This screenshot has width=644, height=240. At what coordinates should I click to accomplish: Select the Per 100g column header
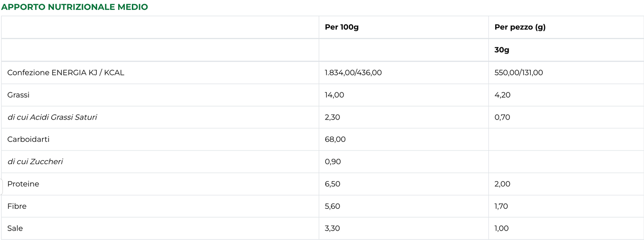pos(342,27)
